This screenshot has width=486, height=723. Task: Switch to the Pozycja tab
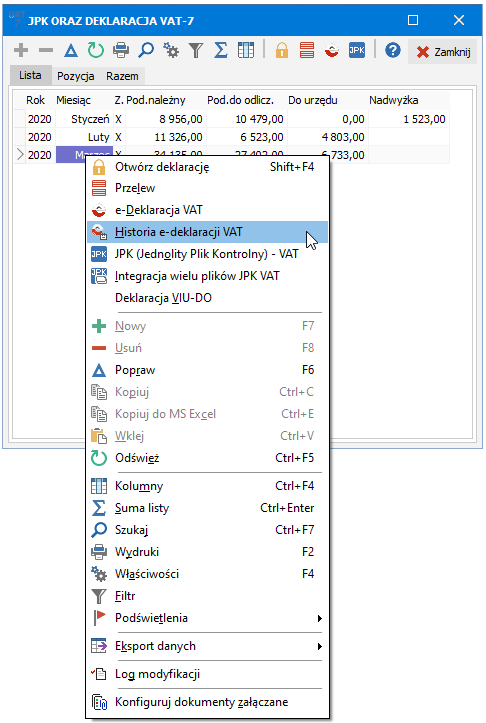pos(76,76)
